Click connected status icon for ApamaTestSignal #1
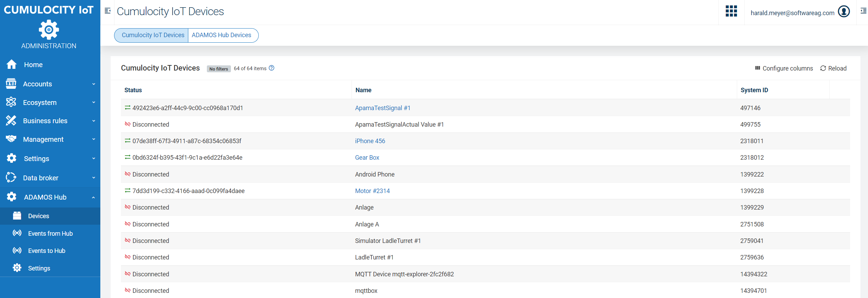The width and height of the screenshot is (868, 298). pos(127,108)
